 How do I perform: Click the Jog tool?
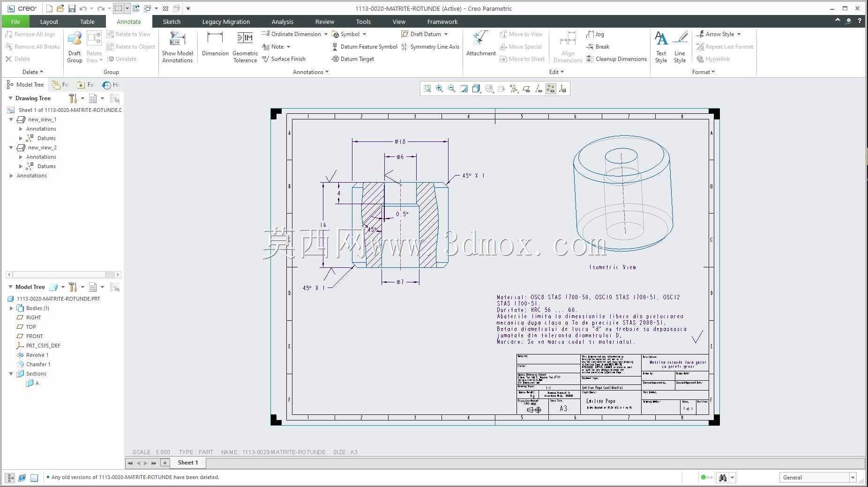(595, 34)
